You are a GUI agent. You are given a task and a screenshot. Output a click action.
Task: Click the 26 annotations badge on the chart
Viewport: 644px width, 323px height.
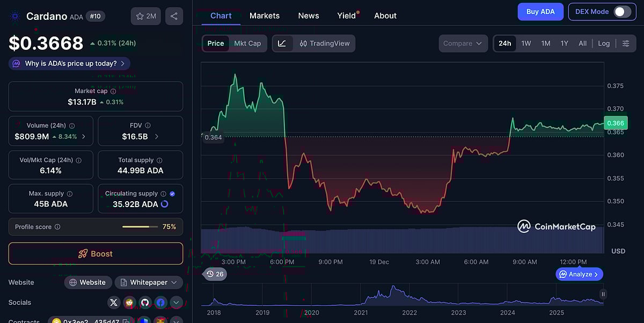pyautogui.click(x=215, y=274)
